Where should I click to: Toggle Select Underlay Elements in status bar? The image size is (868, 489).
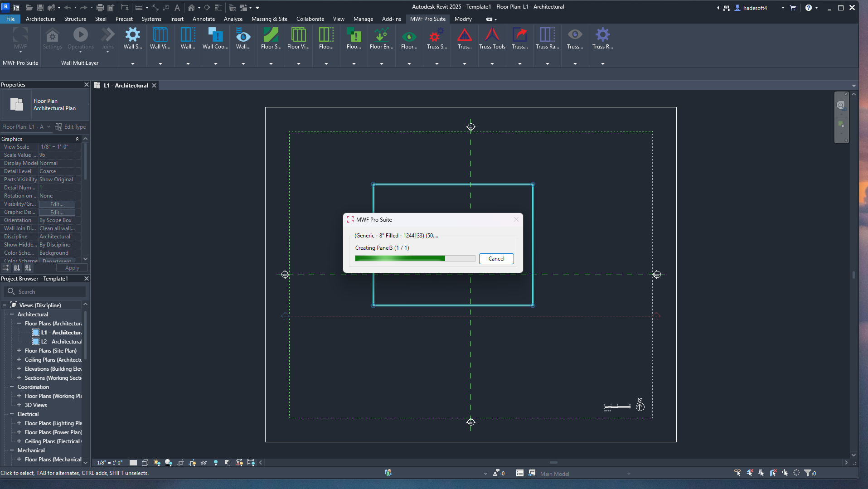749,473
